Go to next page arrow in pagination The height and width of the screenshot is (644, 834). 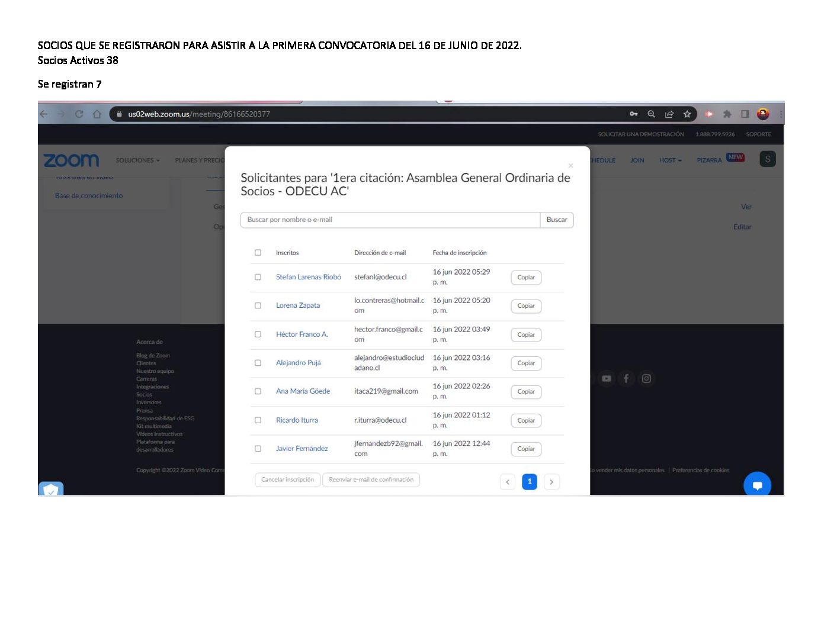point(551,482)
